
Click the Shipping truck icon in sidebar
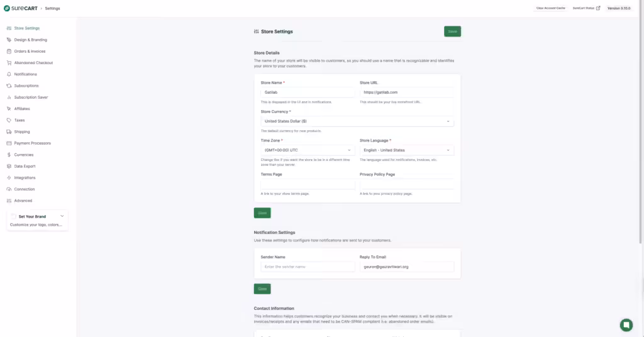pyautogui.click(x=9, y=132)
